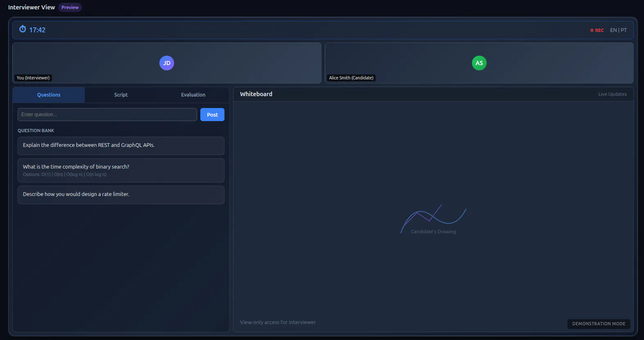Click the You (Interviewer) label
The width and height of the screenshot is (644, 340).
point(33,78)
